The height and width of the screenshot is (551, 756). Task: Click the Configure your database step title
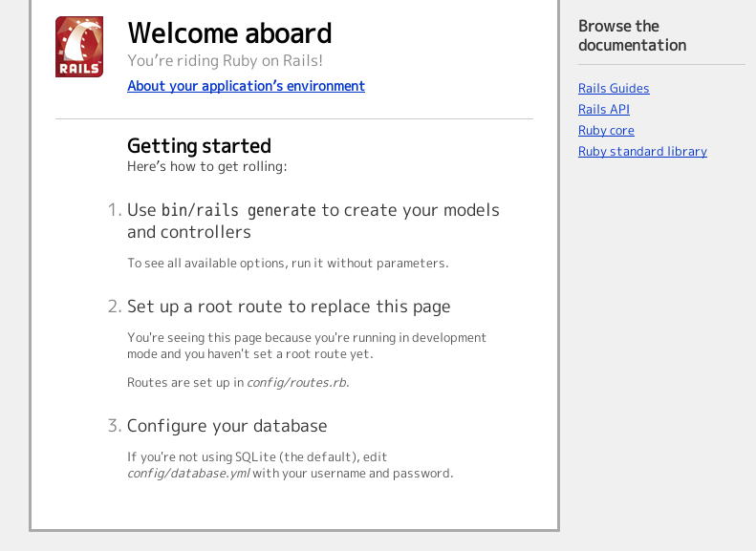click(227, 426)
